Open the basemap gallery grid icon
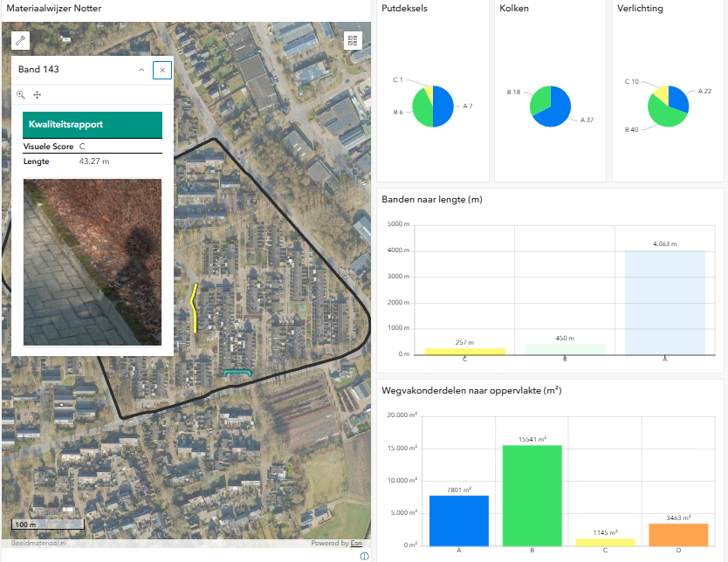The image size is (728, 562). (x=353, y=41)
